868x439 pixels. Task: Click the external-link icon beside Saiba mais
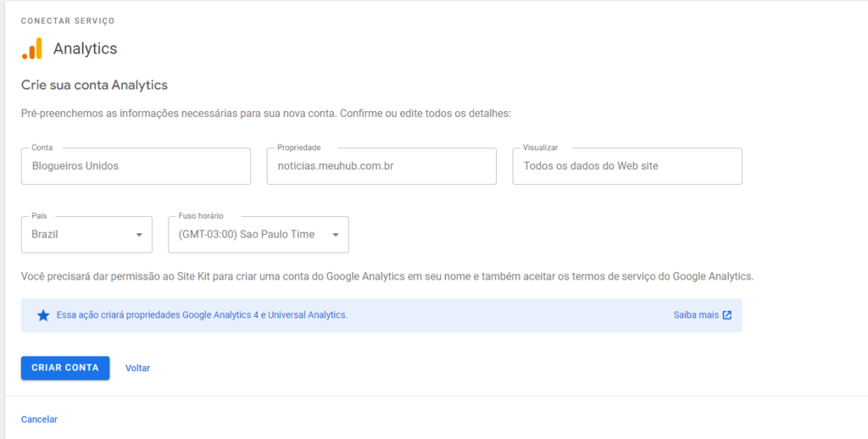727,315
